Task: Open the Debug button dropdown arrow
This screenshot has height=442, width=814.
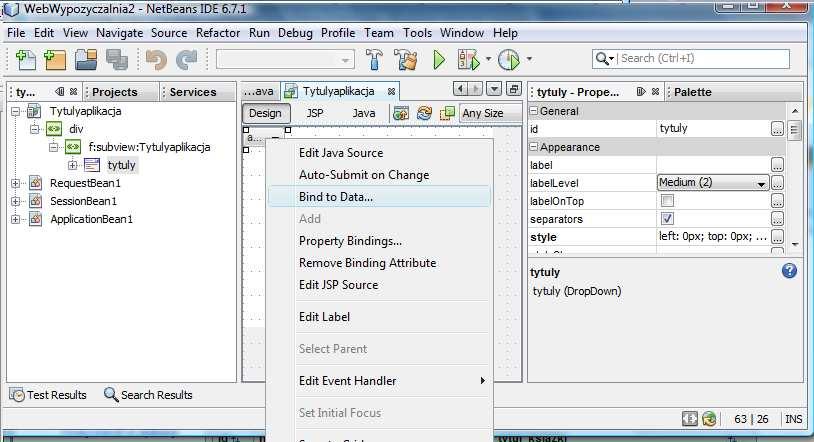Action: pos(488,59)
